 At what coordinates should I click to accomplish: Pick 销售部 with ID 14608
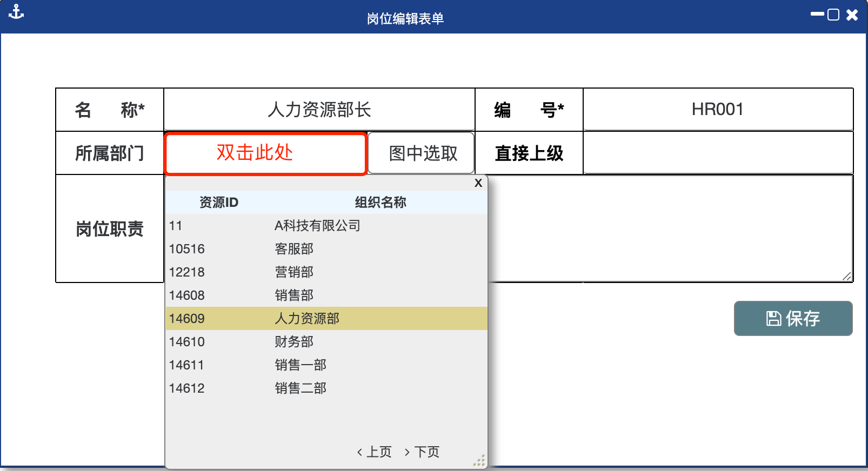(x=326, y=295)
